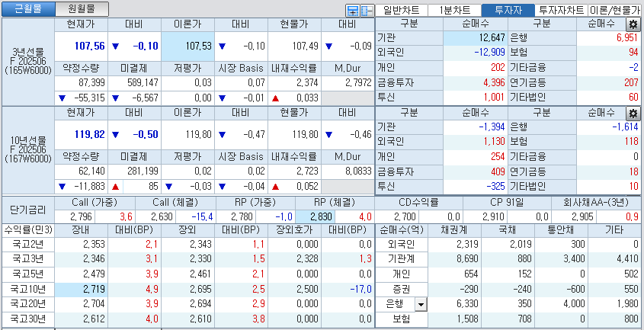Click the 순매수(억) header cell
644x330 pixels.
tap(402, 230)
